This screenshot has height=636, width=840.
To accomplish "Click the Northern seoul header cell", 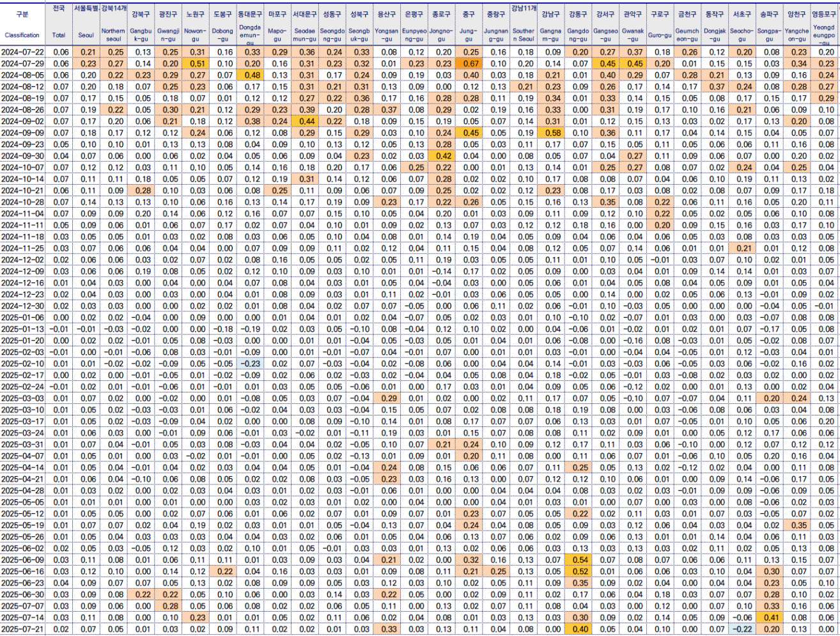I will [x=114, y=35].
